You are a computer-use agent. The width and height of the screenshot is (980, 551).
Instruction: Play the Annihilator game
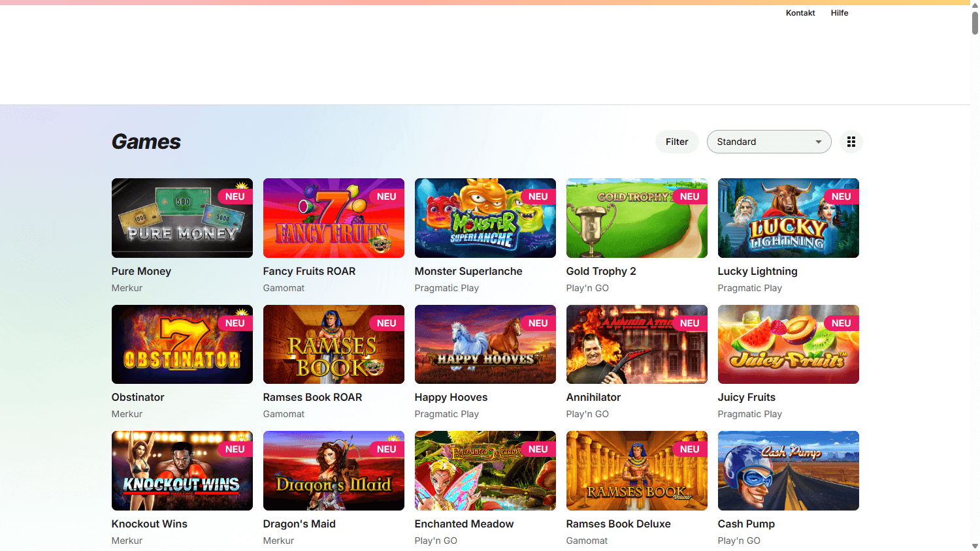(636, 344)
